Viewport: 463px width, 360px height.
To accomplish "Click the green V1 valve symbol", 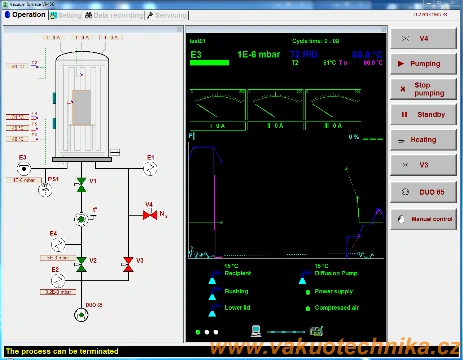I will [x=81, y=185].
